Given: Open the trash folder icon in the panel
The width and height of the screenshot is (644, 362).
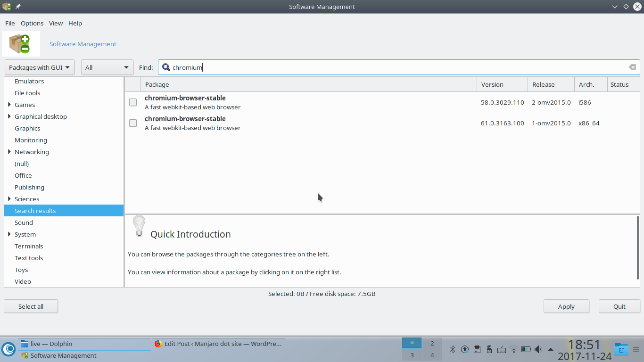Looking at the screenshot, I should click(621, 349).
